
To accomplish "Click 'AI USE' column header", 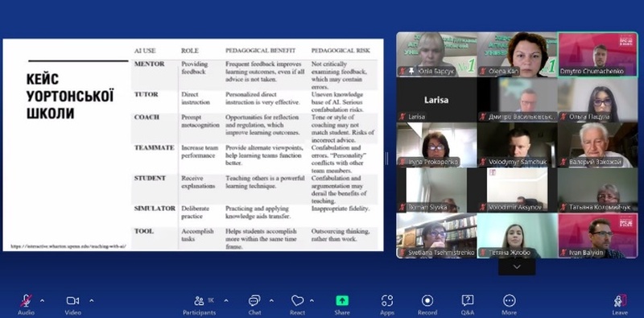I will pyautogui.click(x=145, y=51).
